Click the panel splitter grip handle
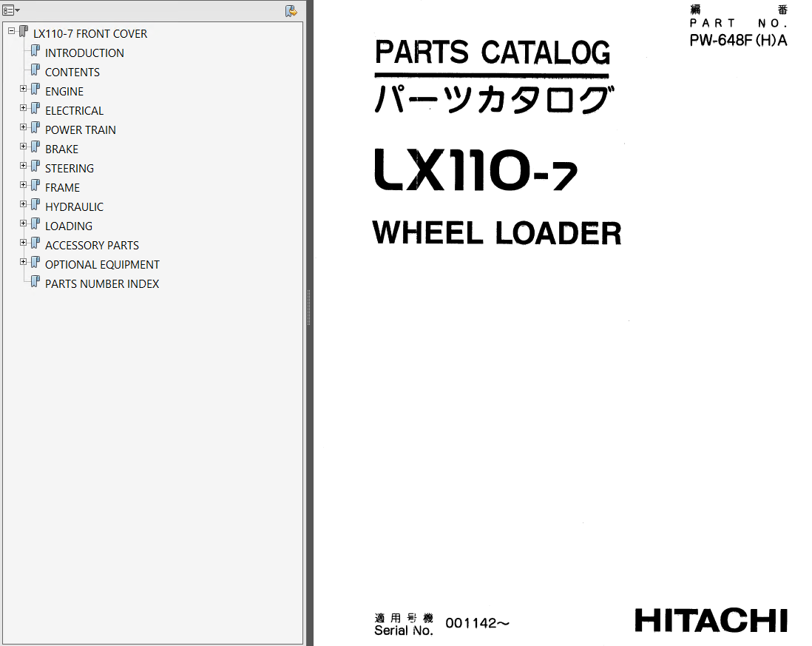This screenshot has width=812, height=646. click(309, 307)
